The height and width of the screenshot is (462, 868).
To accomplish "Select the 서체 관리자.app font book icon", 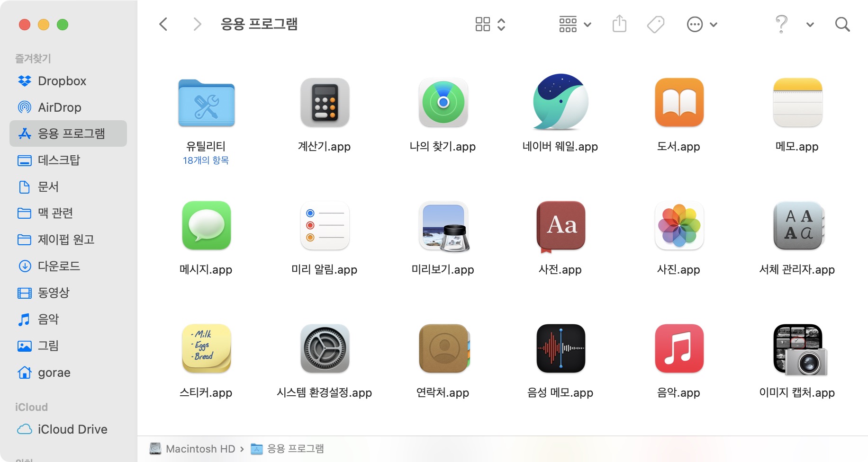I will (798, 226).
